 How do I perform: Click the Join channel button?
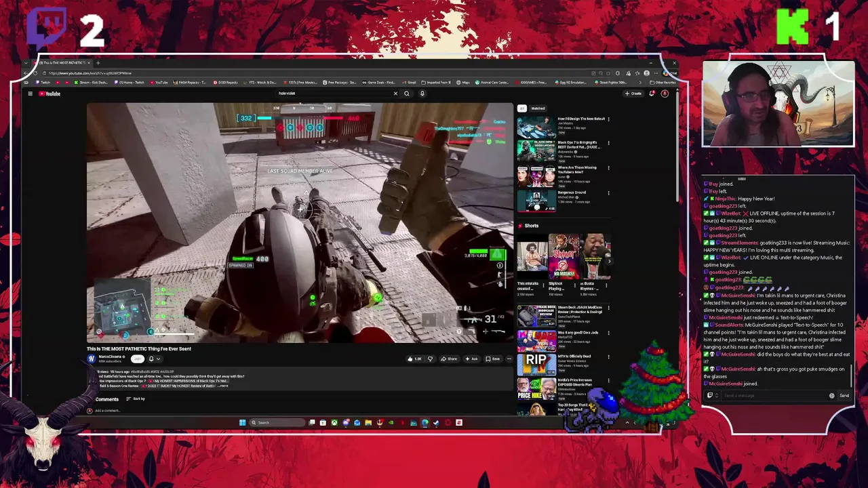pyautogui.click(x=138, y=359)
